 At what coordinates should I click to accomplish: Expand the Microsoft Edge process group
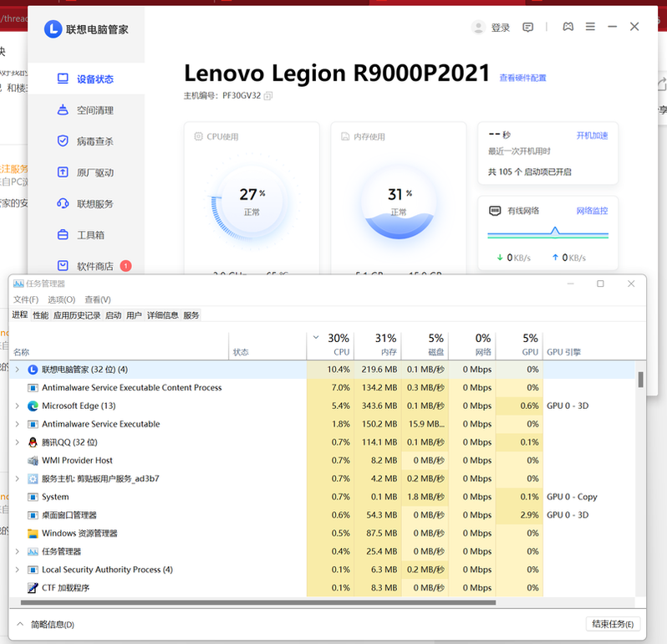click(17, 406)
